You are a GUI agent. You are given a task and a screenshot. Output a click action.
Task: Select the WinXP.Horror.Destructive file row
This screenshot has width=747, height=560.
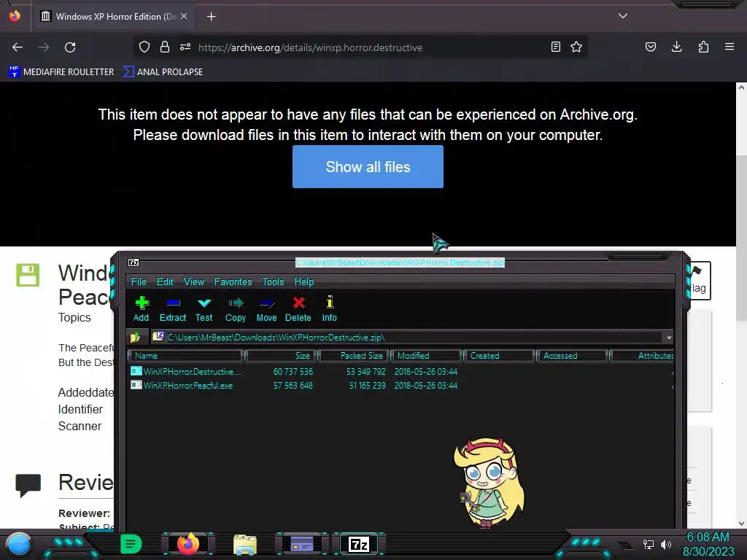tap(400, 371)
